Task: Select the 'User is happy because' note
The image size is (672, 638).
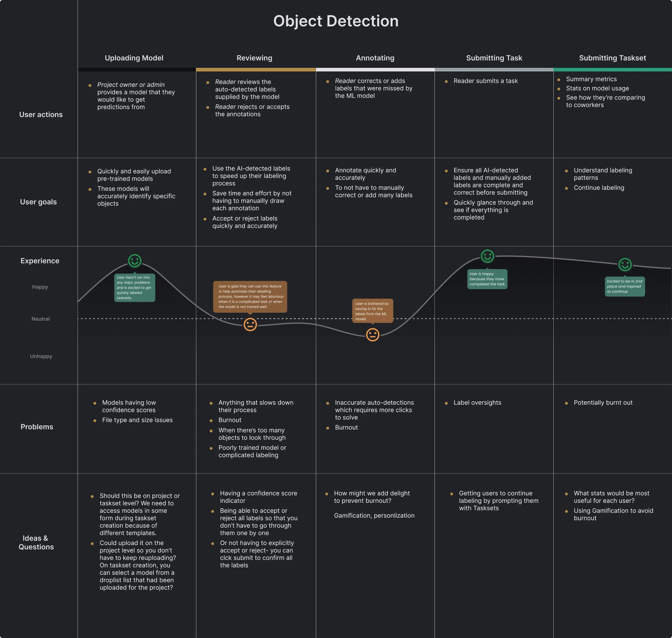Action: pos(487,279)
